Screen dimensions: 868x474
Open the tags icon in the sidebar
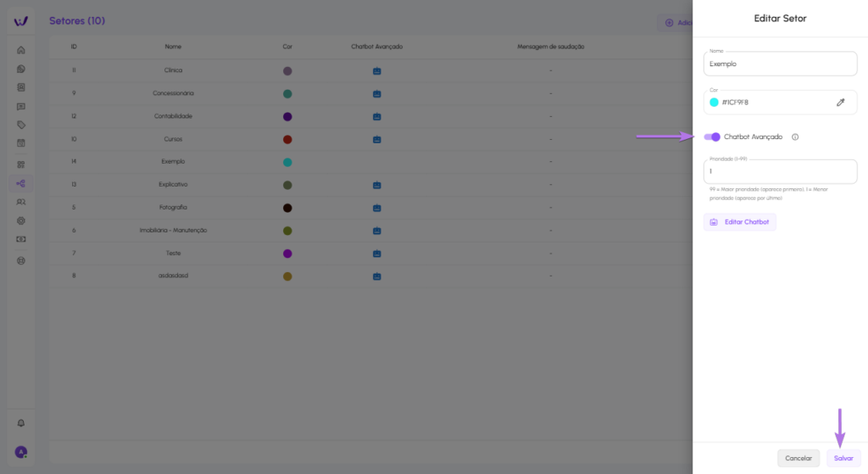21,125
